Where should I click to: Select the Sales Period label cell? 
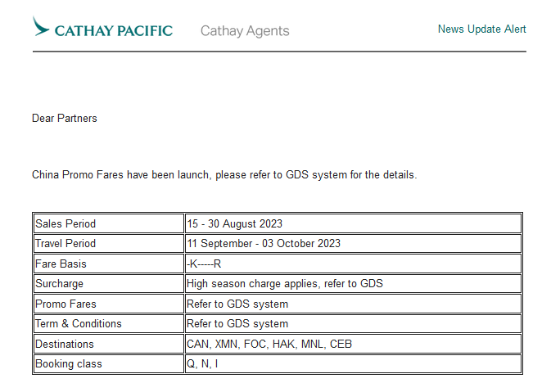109,223
